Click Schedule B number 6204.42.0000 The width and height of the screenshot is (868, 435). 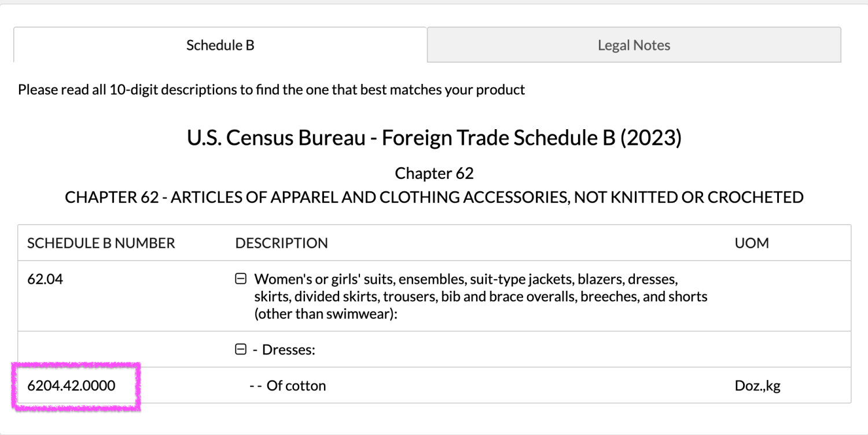pos(71,386)
